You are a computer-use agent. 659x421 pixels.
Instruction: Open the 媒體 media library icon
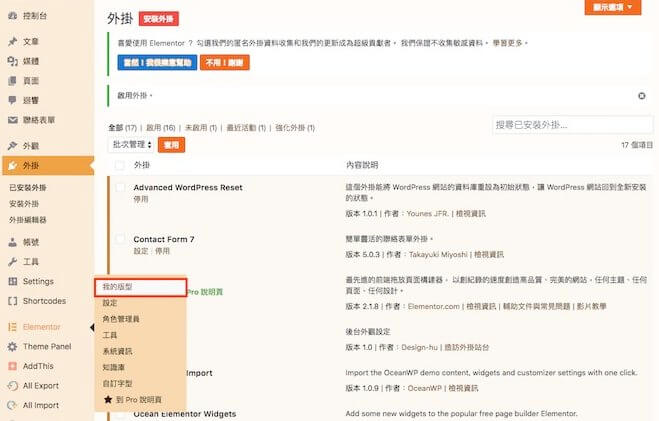(11, 60)
